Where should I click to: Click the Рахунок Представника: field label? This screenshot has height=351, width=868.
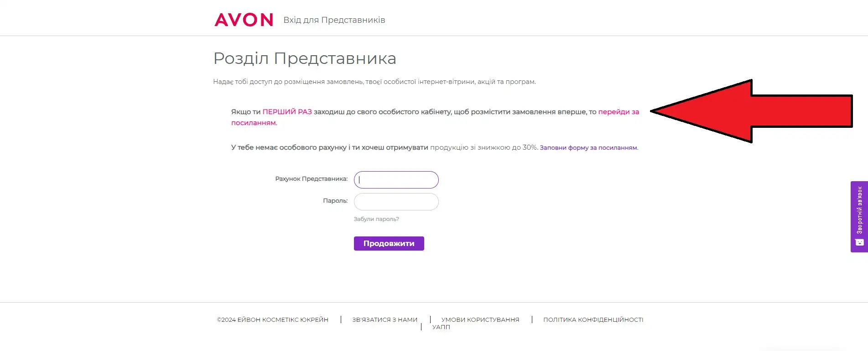tap(311, 179)
